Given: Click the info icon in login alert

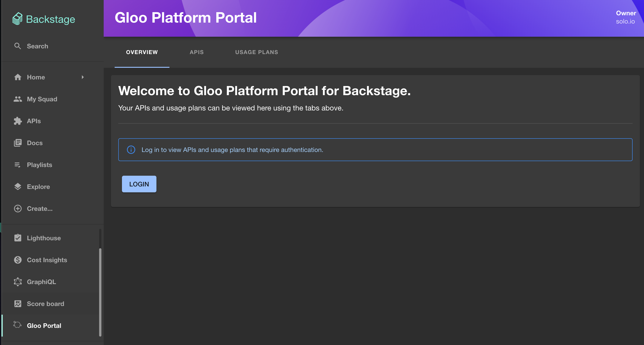Looking at the screenshot, I should [131, 150].
